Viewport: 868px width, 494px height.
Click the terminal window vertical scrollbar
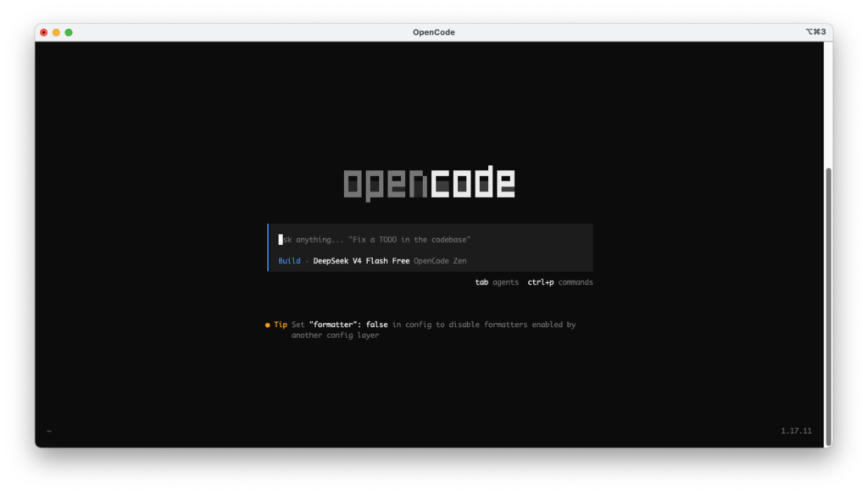828,306
